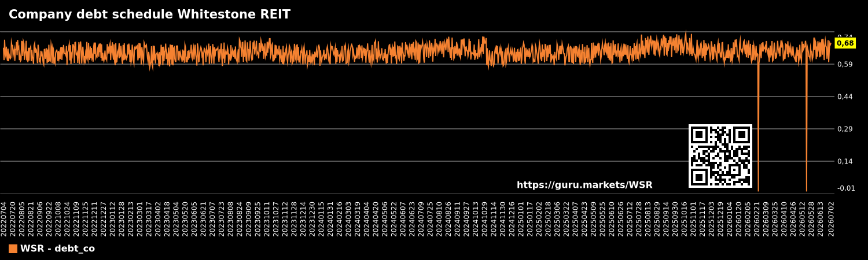Select the 0,44 y-axis label

pos(845,96)
